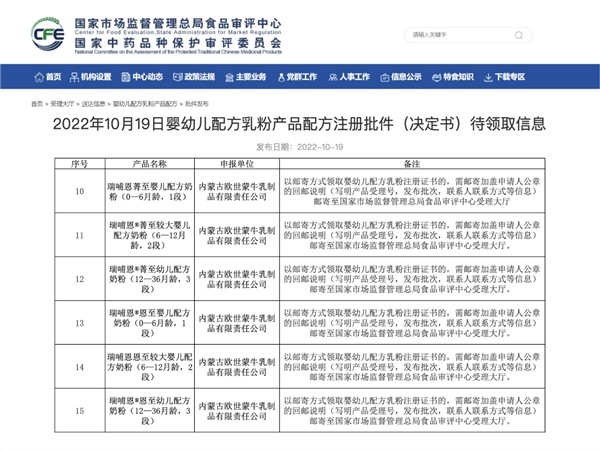Click the page headline 2022年10月19日婴幼儿配方乳粉

click(x=299, y=124)
